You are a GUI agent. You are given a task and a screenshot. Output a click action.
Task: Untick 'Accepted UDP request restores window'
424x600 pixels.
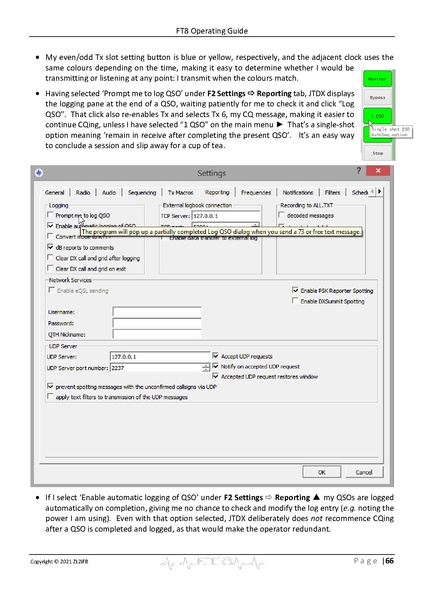click(215, 376)
